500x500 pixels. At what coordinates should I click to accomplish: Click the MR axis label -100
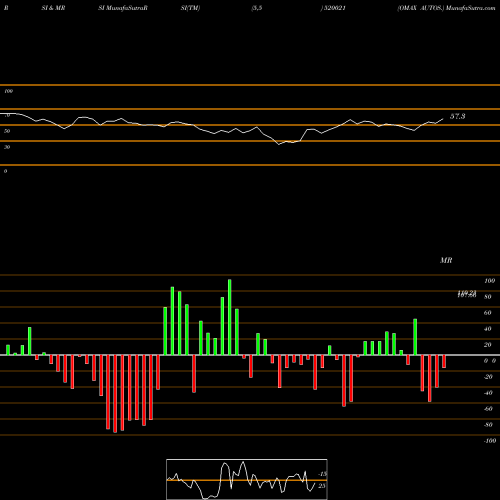click(490, 441)
